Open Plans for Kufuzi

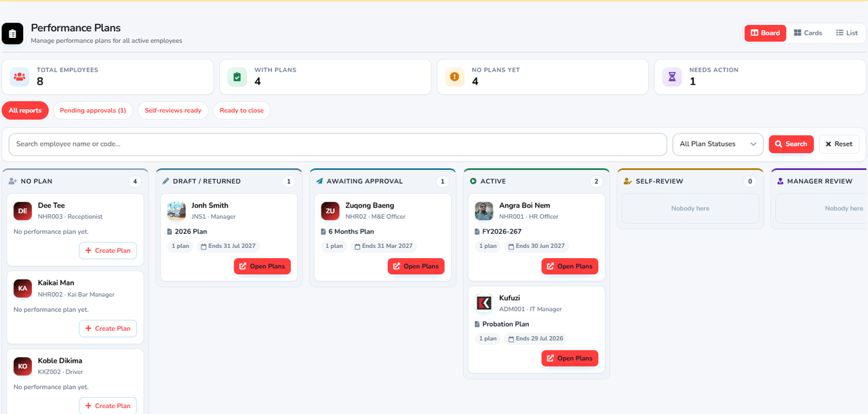(570, 358)
